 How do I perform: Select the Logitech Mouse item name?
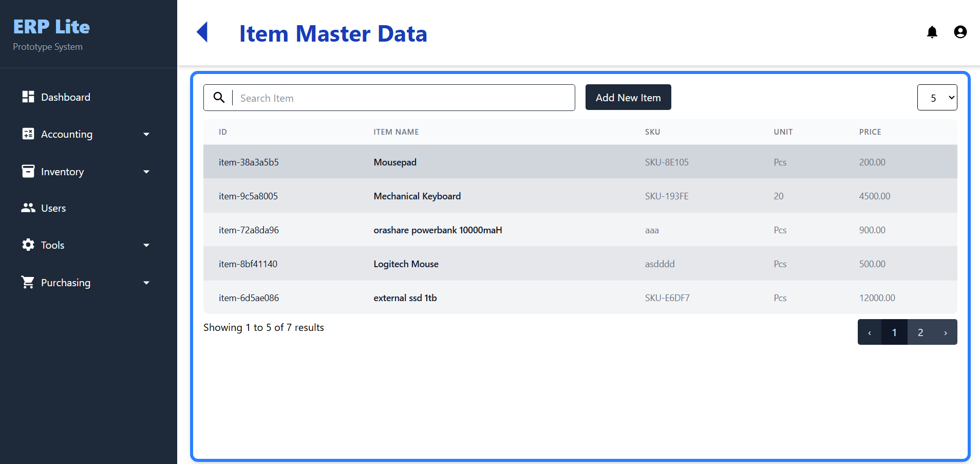pyautogui.click(x=406, y=264)
